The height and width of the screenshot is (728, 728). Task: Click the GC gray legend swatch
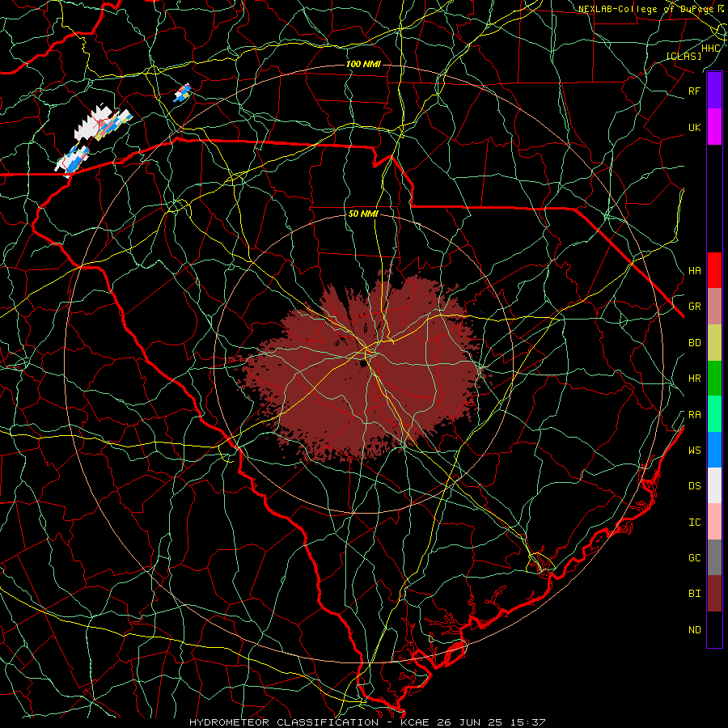tap(714, 557)
